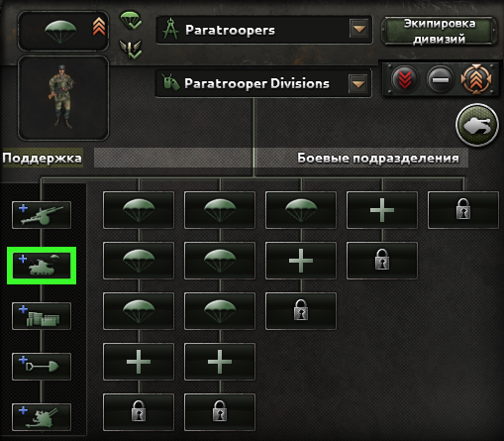Screen dimensions: 504x441
Task: Open the Paratroopers name dropdown arrow
Action: tap(359, 30)
